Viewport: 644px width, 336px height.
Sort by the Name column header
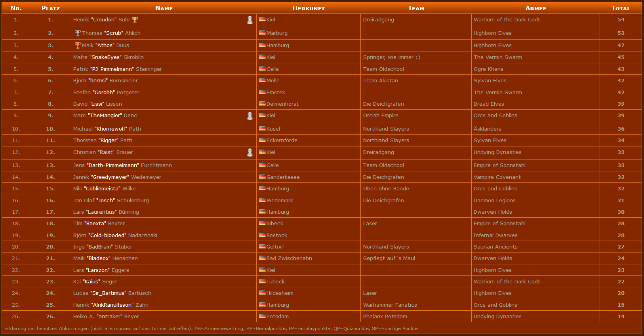[x=164, y=8]
